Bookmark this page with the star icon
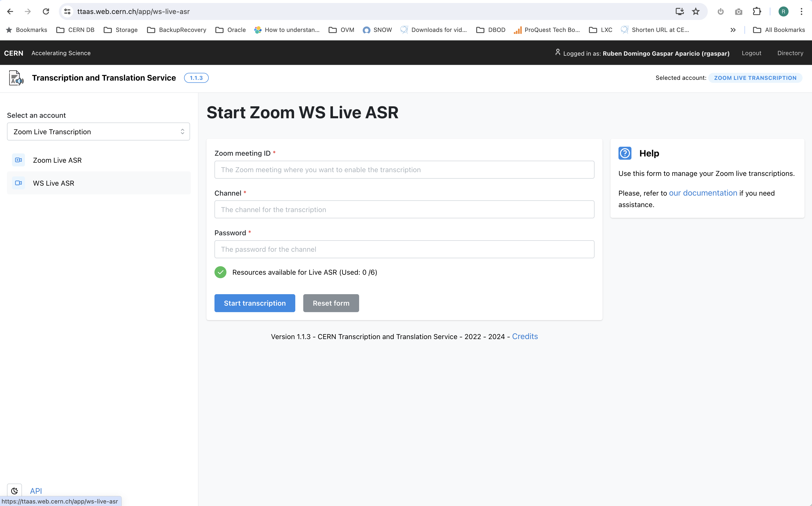Viewport: 812px width, 506px height. coord(696,11)
